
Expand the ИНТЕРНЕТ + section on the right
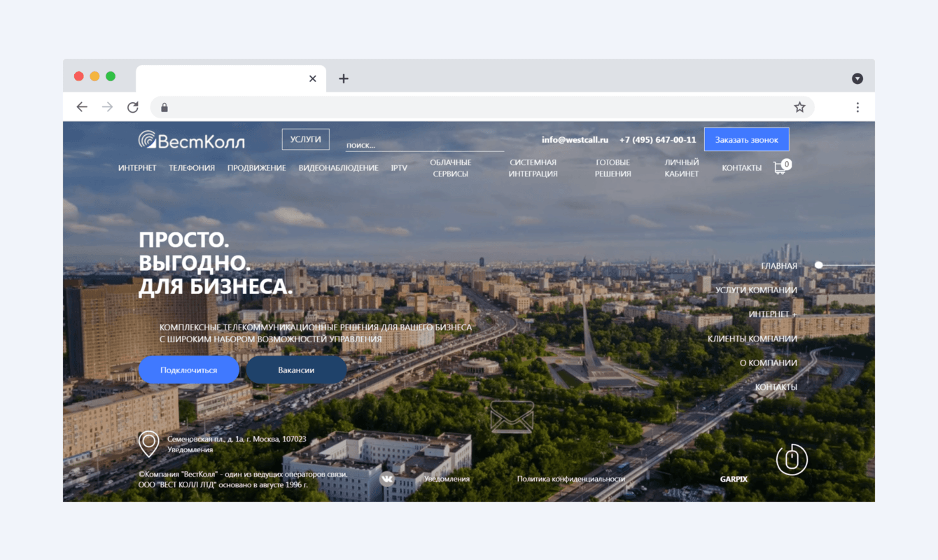[771, 314]
